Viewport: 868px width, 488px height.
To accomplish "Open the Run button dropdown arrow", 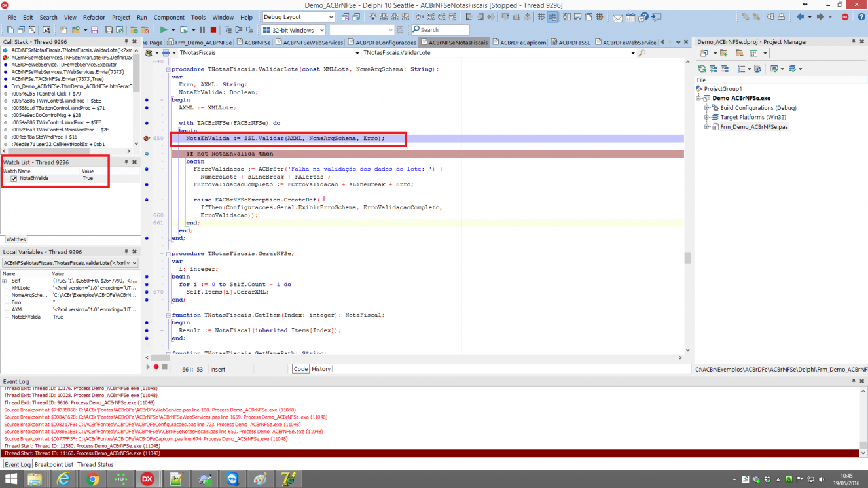I will tap(173, 30).
